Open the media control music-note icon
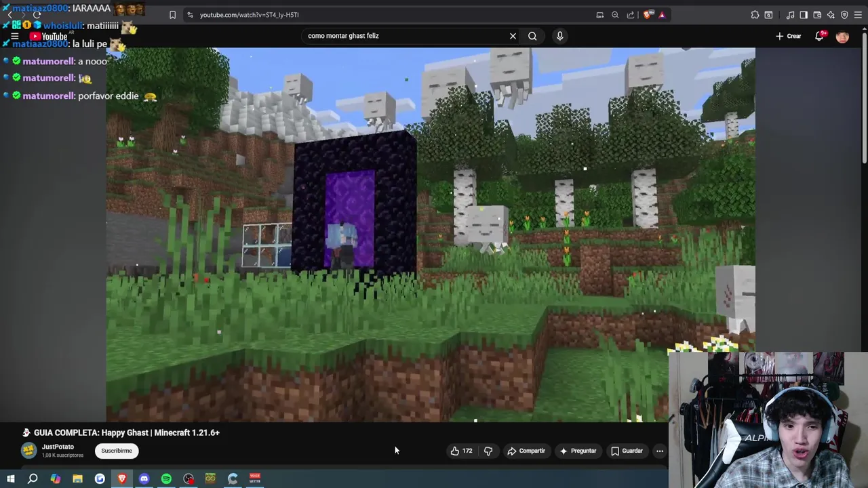868x488 pixels. pyautogui.click(x=790, y=15)
